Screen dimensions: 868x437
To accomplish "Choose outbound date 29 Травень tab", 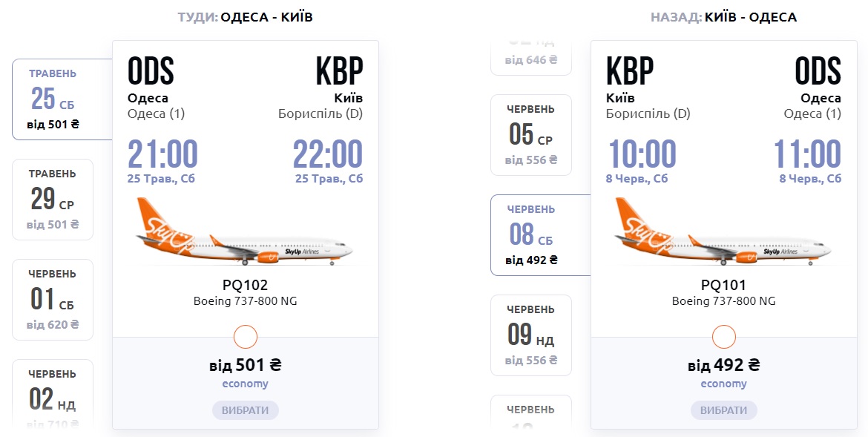I will [x=53, y=199].
